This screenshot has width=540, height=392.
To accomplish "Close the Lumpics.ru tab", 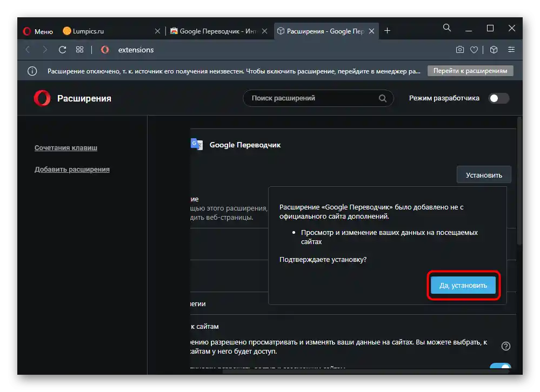I will point(157,31).
